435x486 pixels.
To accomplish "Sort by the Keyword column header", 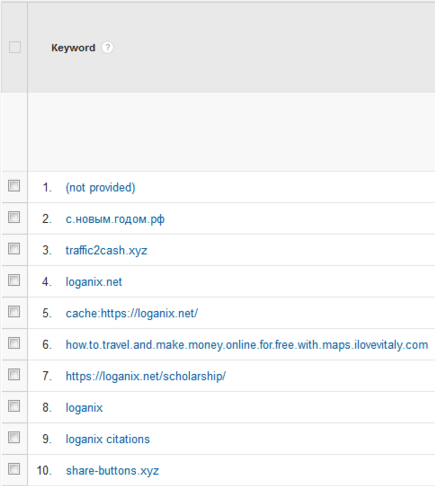I will pyautogui.click(x=73, y=48).
